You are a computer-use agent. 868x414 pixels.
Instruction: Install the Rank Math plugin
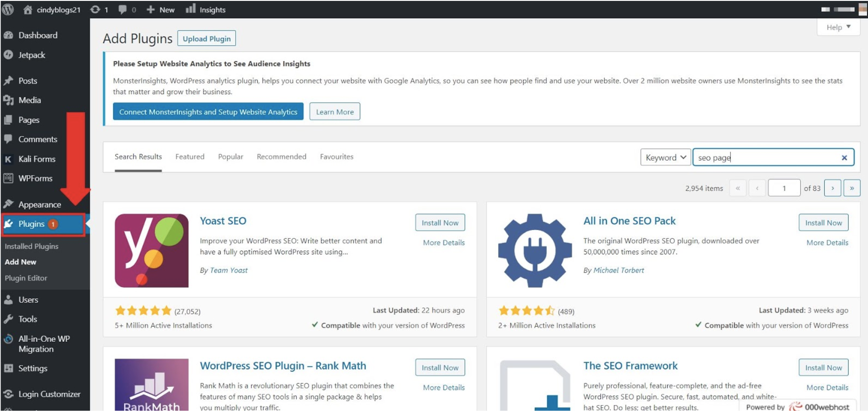coord(440,368)
